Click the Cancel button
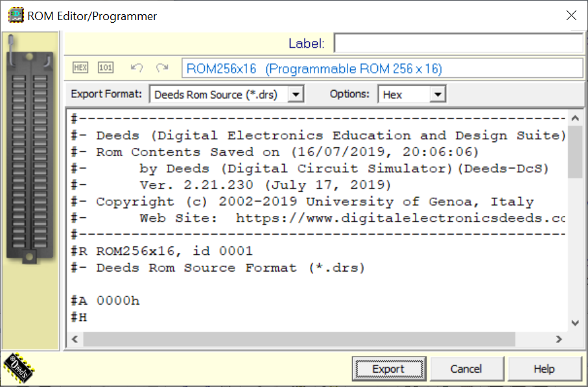The image size is (588, 387). tap(466, 369)
